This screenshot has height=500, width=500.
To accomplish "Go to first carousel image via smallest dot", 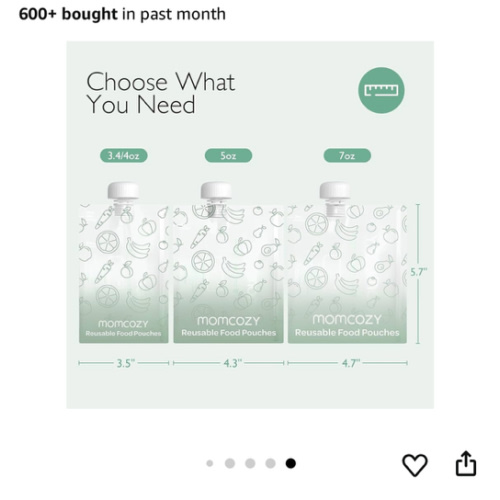I will (x=210, y=463).
